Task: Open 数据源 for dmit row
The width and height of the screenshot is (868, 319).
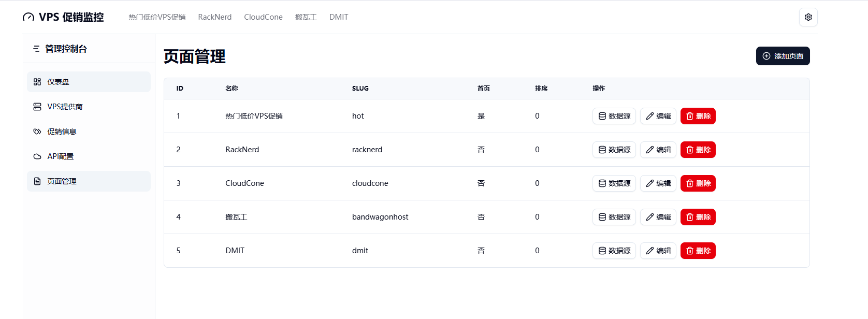Action: coord(614,251)
